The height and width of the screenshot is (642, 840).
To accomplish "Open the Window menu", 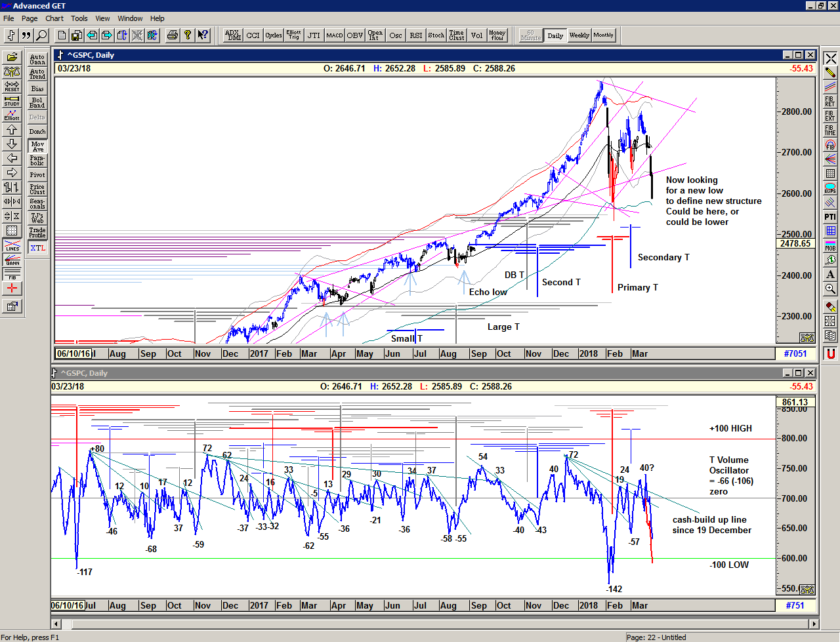I will point(130,18).
